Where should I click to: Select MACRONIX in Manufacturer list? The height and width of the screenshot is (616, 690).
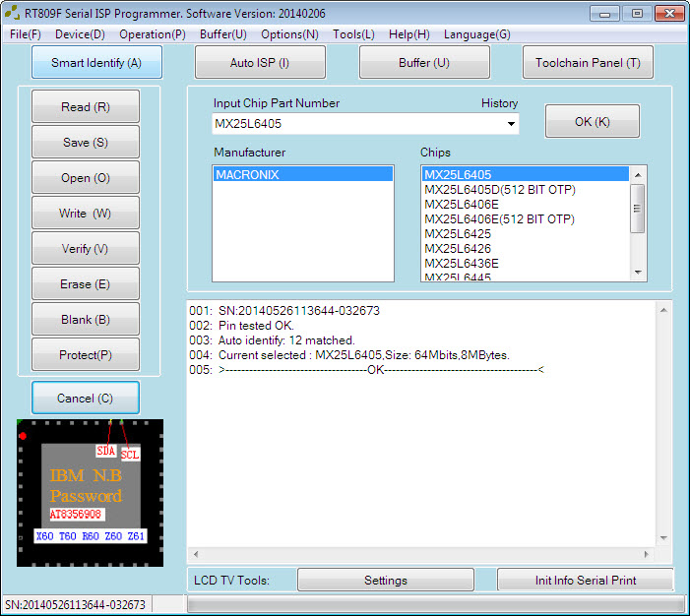pyautogui.click(x=303, y=174)
